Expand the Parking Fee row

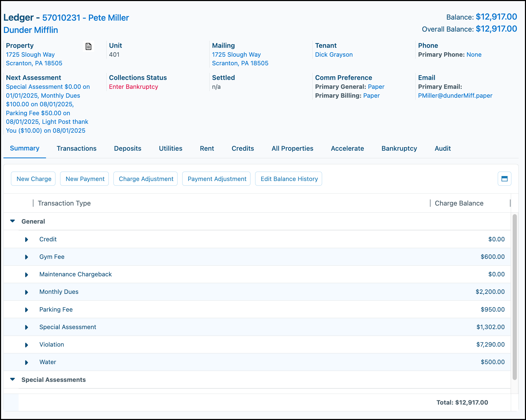click(26, 310)
